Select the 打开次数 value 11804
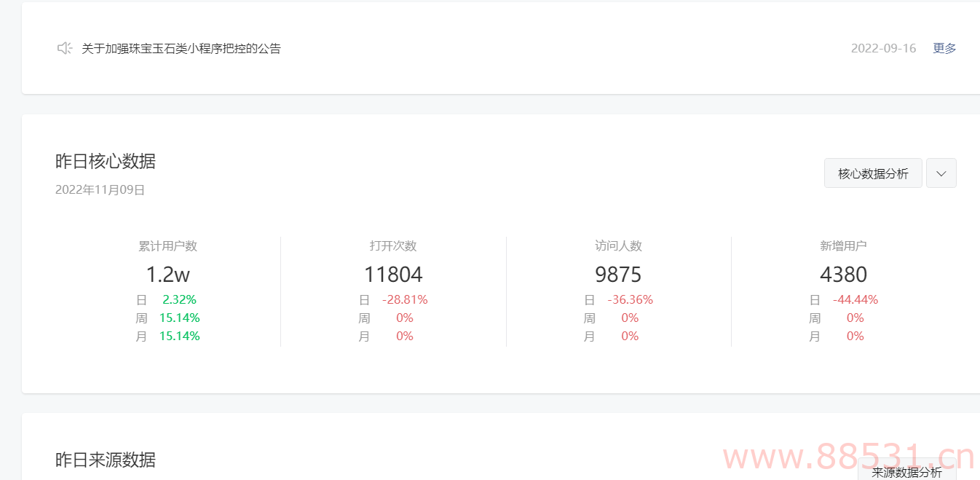 click(393, 275)
